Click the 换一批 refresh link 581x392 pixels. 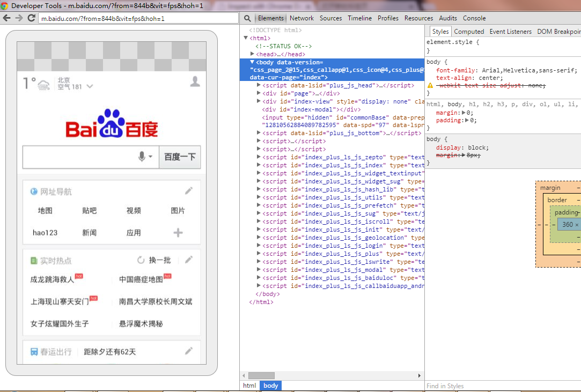(160, 260)
